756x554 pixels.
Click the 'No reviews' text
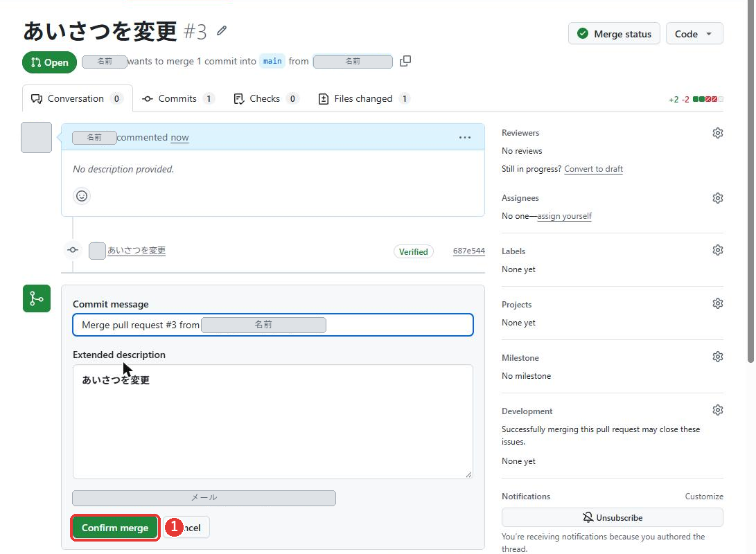pyautogui.click(x=522, y=151)
